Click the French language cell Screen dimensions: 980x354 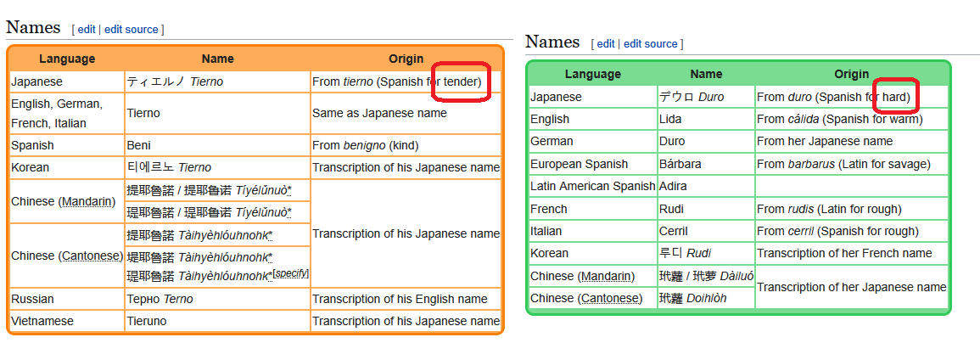592,209
